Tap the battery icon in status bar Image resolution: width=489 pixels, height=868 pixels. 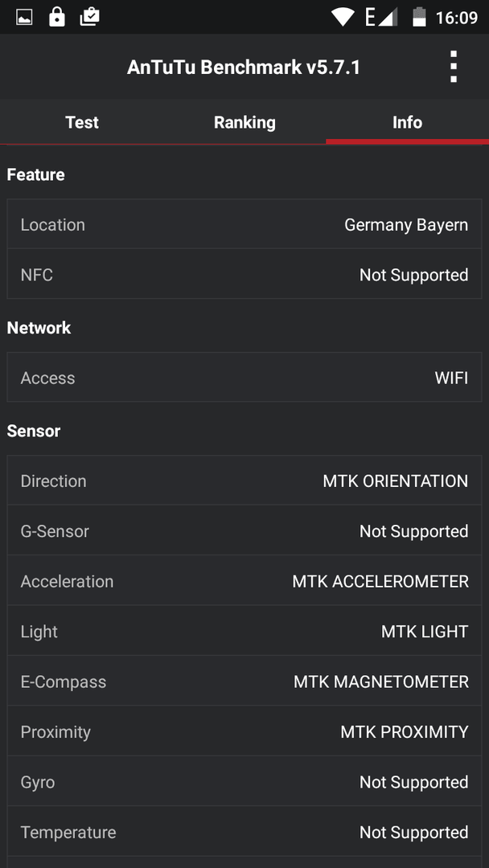click(x=420, y=17)
